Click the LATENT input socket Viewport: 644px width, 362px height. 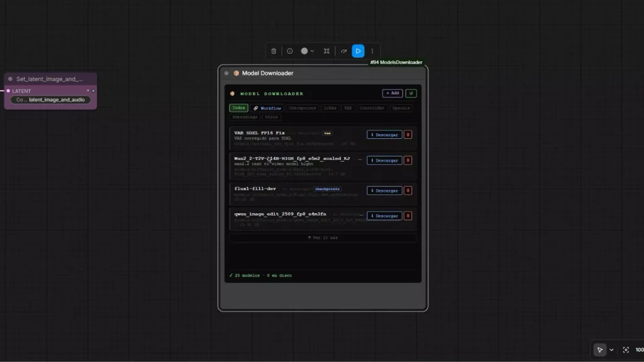(8, 90)
